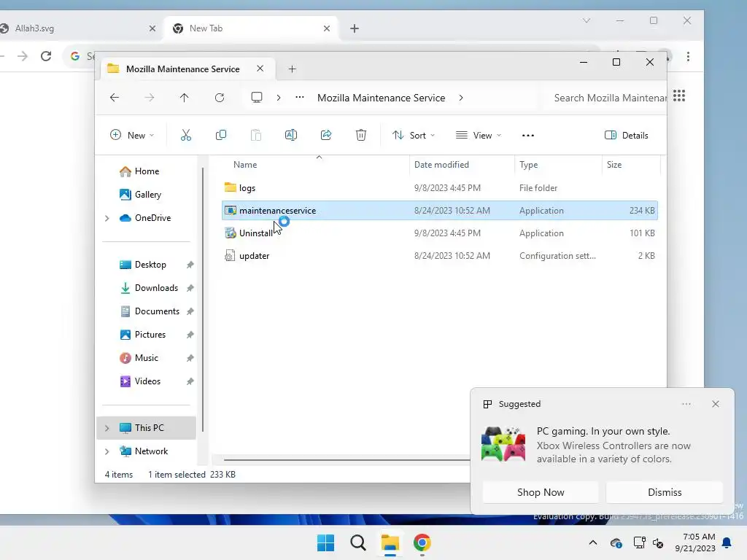The width and height of the screenshot is (747, 560).
Task: Reload the page in the Chrome window
Action: (x=46, y=56)
